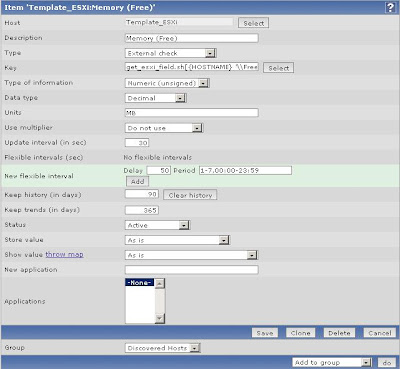The image size is (400, 369).
Task: Open the Status dropdown showing Active
Action: pos(157,225)
